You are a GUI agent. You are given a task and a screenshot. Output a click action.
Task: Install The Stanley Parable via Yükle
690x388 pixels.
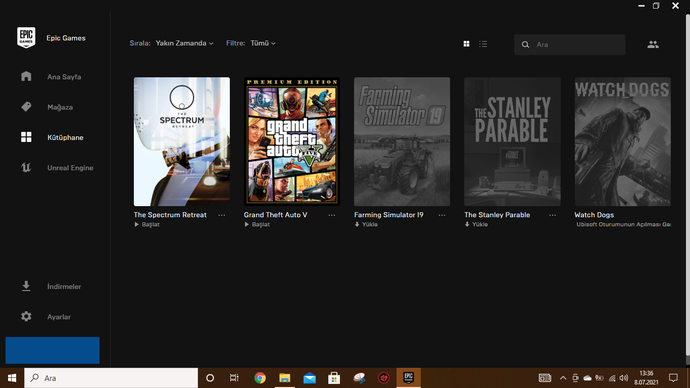[476, 224]
